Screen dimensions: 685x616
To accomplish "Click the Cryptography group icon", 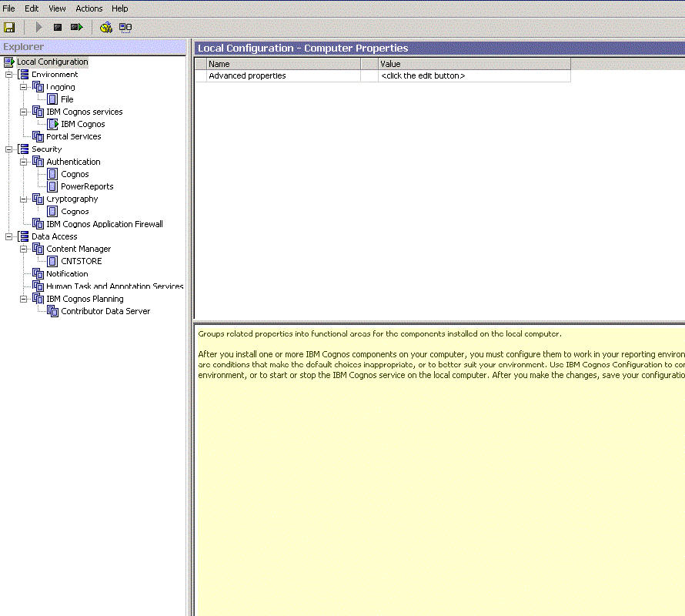I will point(38,199).
